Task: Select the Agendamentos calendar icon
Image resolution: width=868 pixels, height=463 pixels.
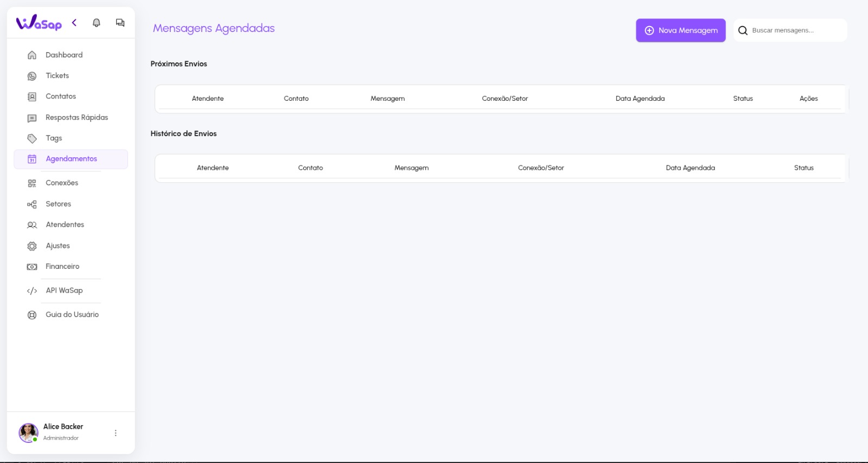Action: pos(32,159)
